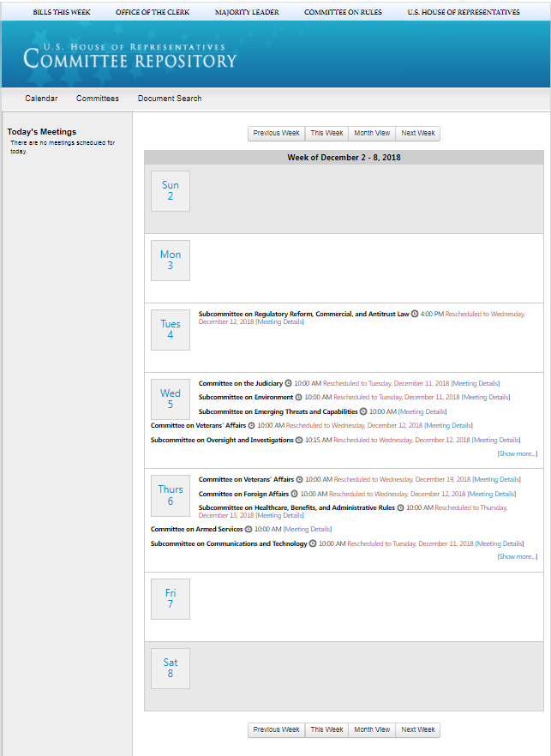Screen dimensions: 551x756
Task: Open Meeting Details for Committee on Armed Services
Action: 308,529
